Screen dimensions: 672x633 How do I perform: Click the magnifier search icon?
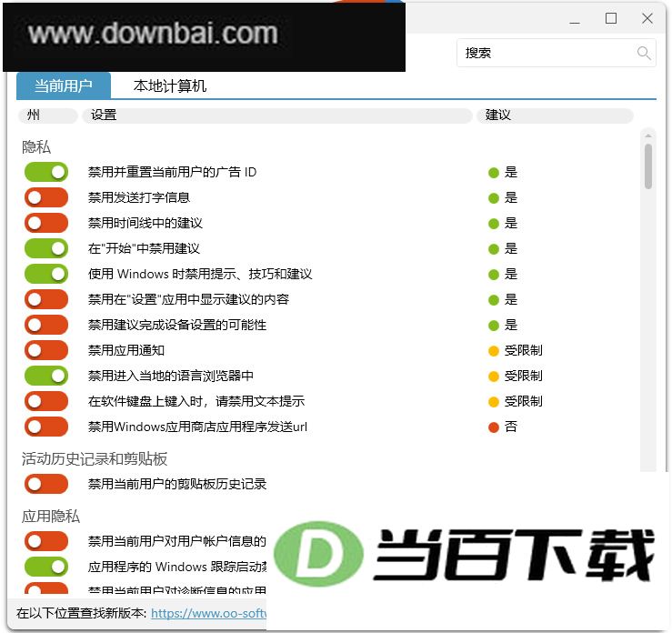(x=643, y=53)
